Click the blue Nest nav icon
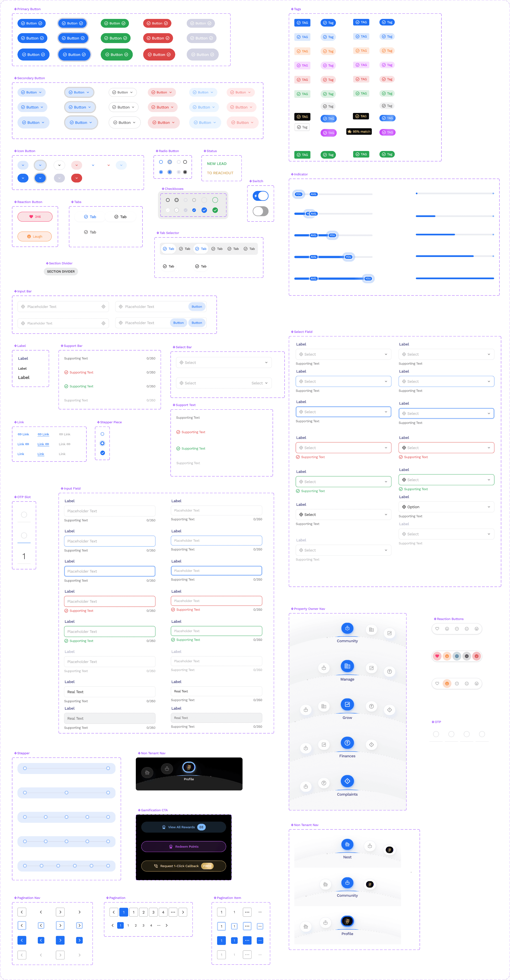Viewport: 510px width, 980px height. [x=347, y=844]
